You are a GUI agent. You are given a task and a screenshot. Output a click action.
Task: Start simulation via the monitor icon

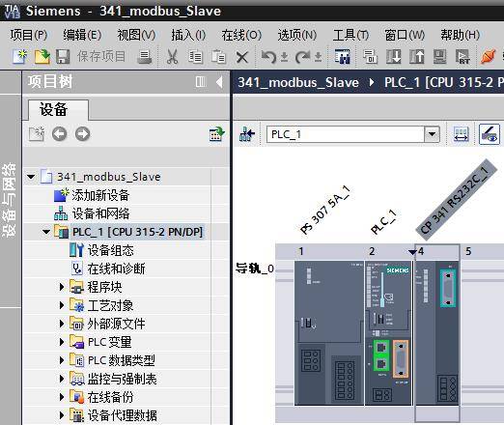pos(439,57)
